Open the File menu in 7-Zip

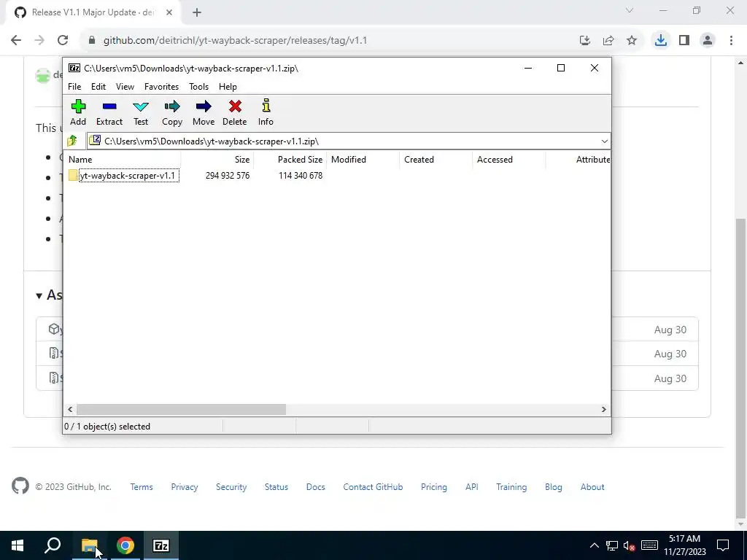pos(74,87)
